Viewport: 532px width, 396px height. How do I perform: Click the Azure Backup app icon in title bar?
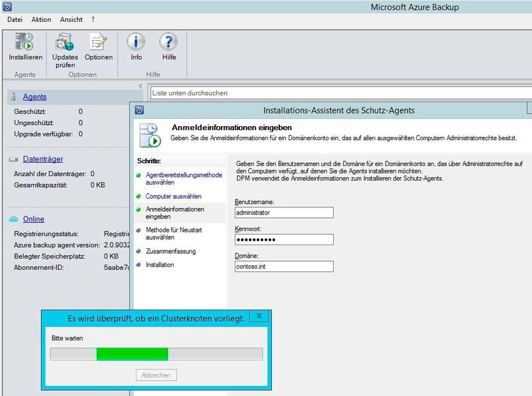[7, 7]
